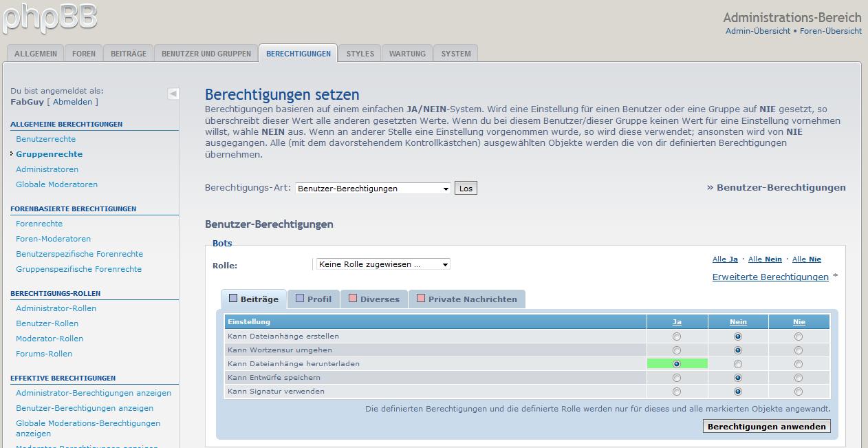Open the ALLGEMEIN tab
Screen dimensions: 868x448
(x=36, y=54)
